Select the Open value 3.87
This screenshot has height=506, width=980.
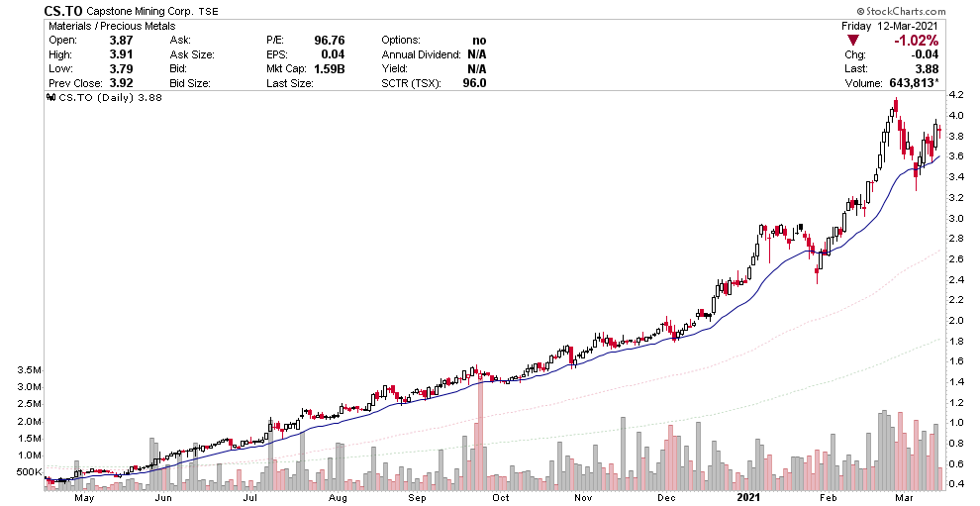[x=121, y=40]
